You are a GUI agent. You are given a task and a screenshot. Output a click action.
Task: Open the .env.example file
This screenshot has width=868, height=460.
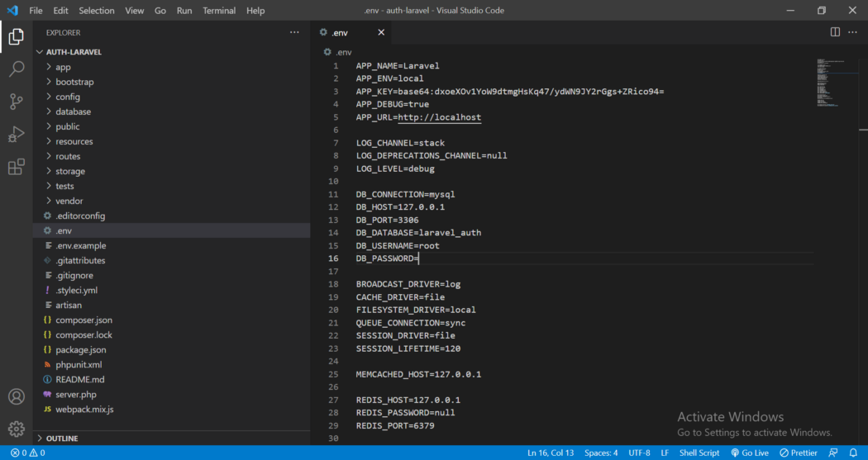tap(172, 245)
